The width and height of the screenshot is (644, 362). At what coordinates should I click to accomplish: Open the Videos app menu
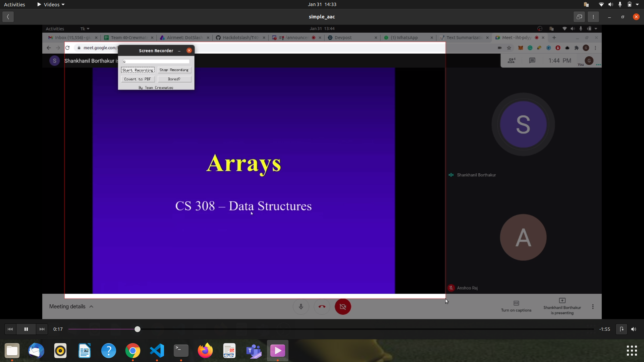point(51,4)
